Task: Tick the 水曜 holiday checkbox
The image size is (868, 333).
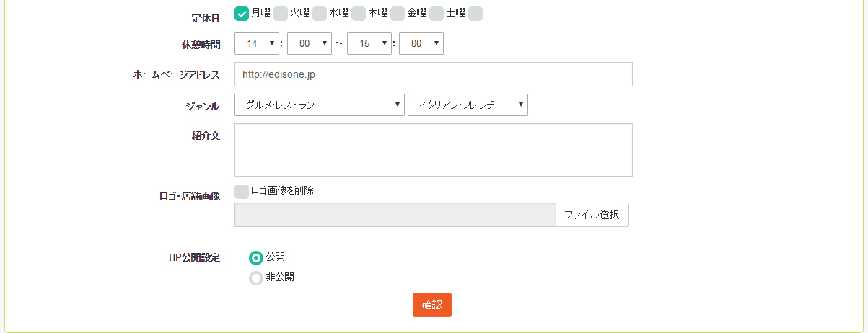Action: (x=320, y=14)
